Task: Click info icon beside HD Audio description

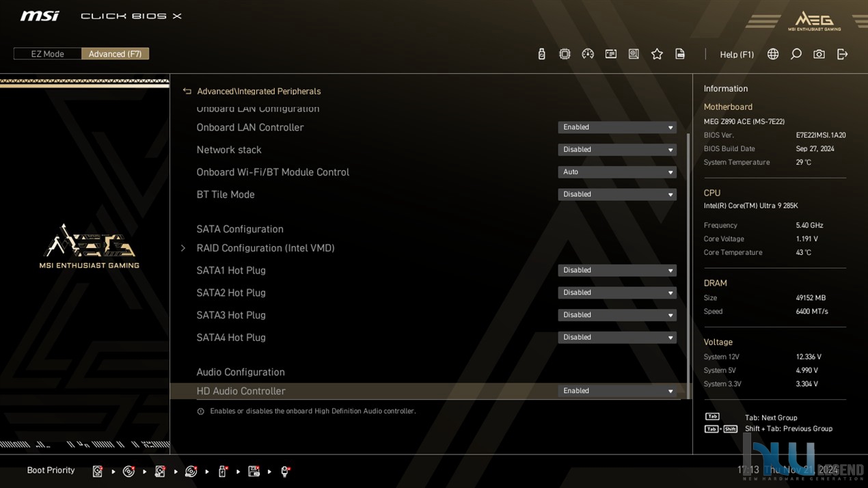Action: tap(200, 411)
